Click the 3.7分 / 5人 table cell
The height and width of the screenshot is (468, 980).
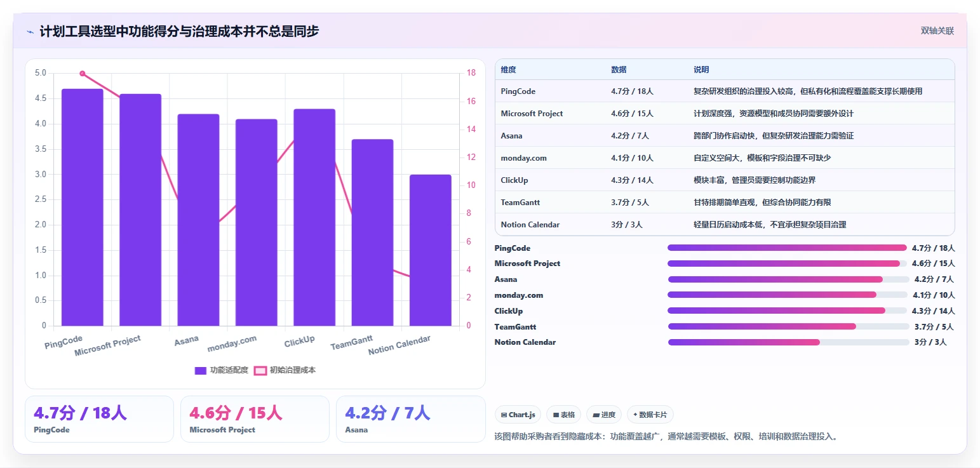click(x=630, y=203)
